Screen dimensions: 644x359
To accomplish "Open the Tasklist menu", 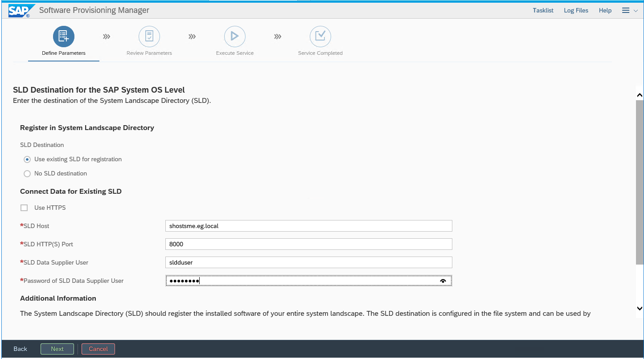I will pos(543,10).
